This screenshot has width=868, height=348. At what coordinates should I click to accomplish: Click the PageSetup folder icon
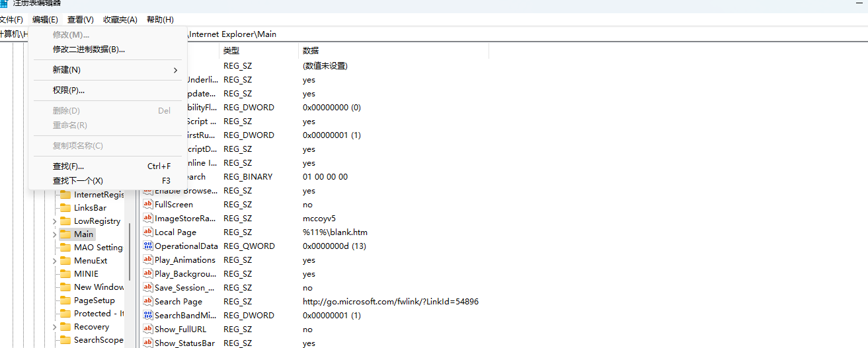pyautogui.click(x=65, y=300)
